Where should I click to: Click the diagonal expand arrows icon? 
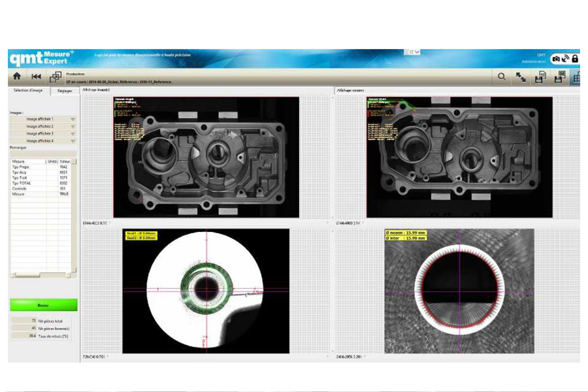coord(521,77)
